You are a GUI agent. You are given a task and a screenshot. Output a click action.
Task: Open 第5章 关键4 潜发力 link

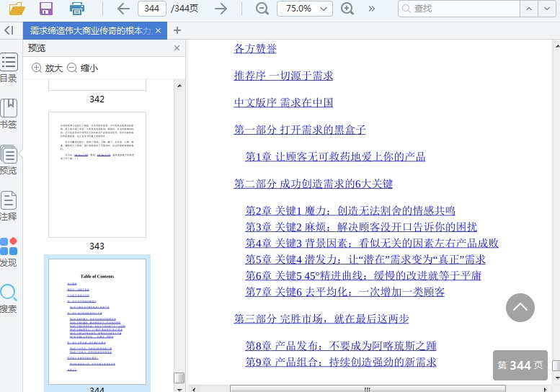click(x=365, y=259)
